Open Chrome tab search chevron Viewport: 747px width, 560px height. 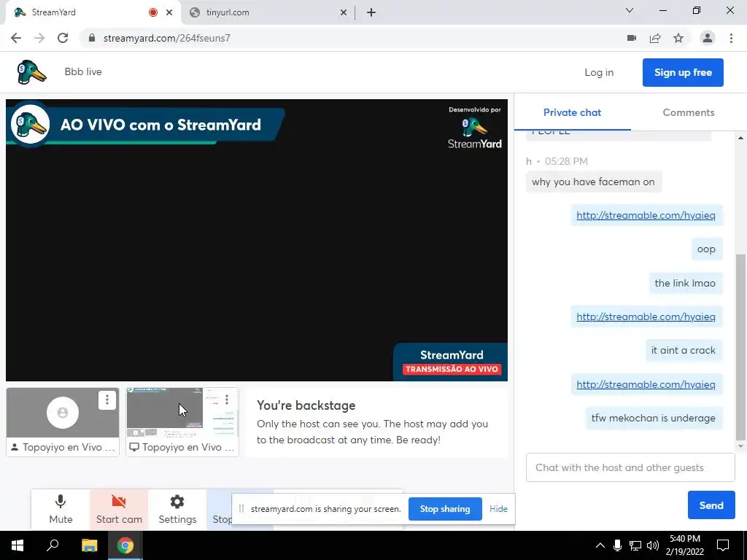tap(630, 10)
